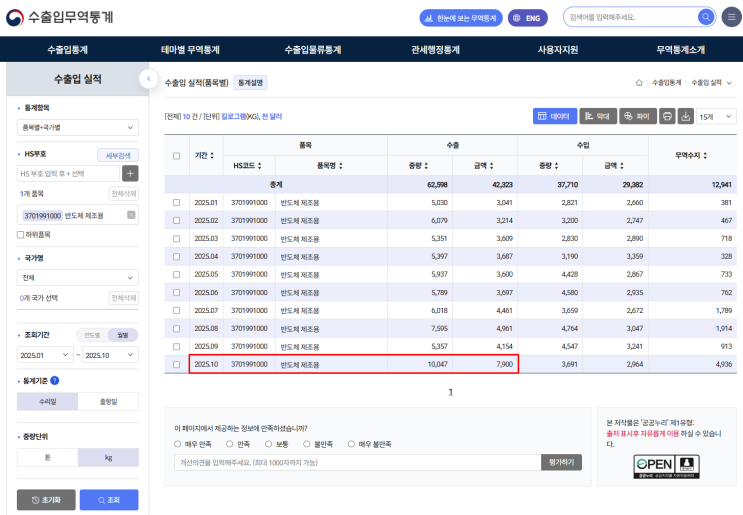Delete all selected items button
The width and height of the screenshot is (743, 515).
pos(124,193)
